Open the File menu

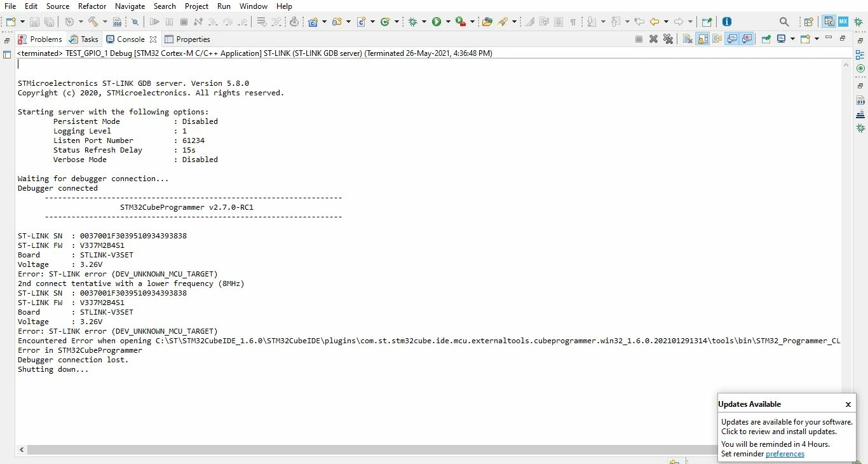10,6
